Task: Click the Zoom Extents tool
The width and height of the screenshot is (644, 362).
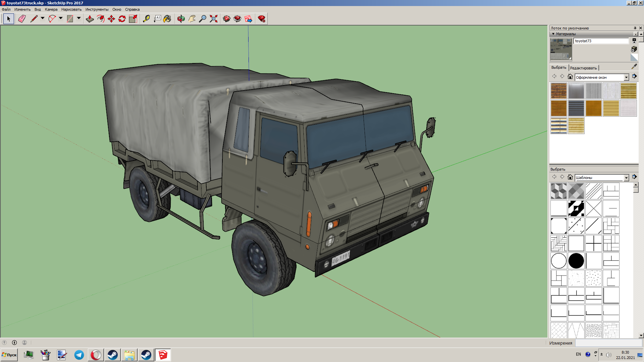Action: point(214,19)
